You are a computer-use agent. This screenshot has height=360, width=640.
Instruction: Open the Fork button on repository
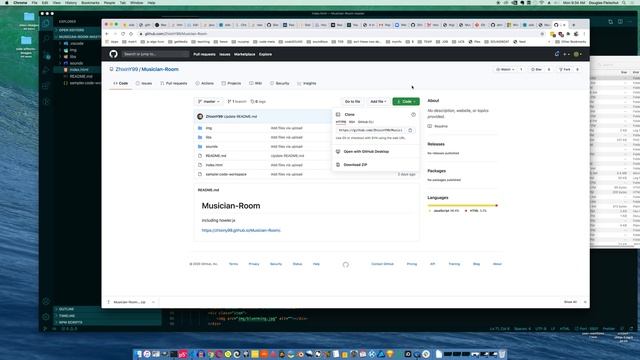tap(565, 69)
